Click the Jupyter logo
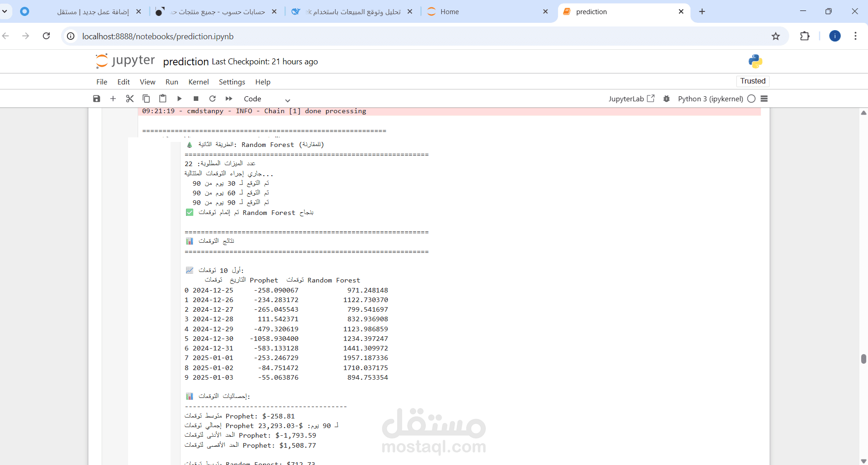 pyautogui.click(x=125, y=61)
